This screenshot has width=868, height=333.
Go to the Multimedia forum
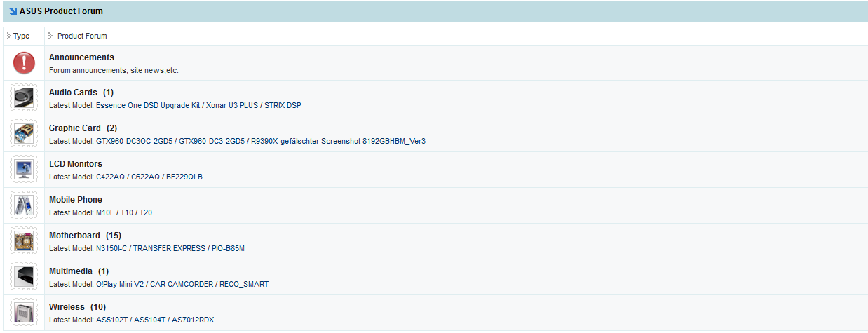(71, 271)
